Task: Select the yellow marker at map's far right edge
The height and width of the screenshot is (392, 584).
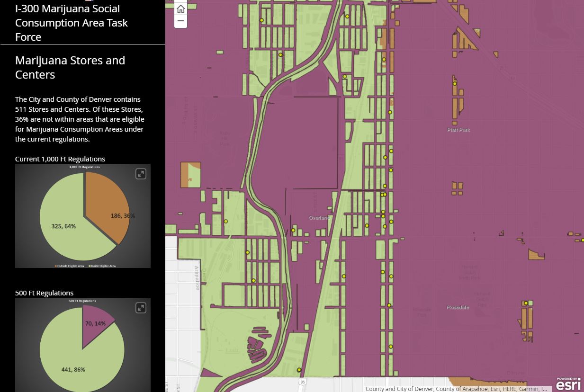Action: [582, 240]
